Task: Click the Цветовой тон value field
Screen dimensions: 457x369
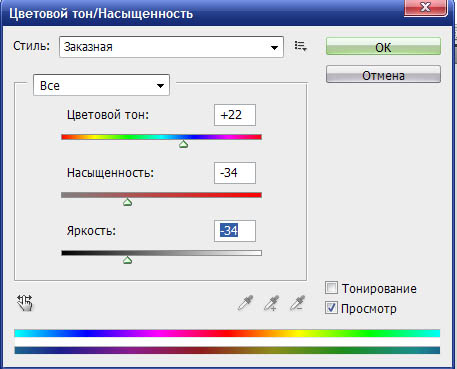Action: (x=235, y=115)
